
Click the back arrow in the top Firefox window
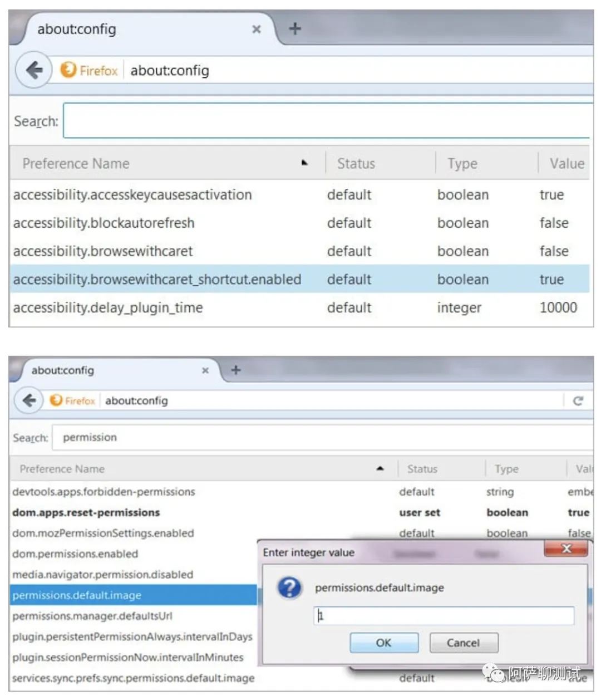click(34, 70)
